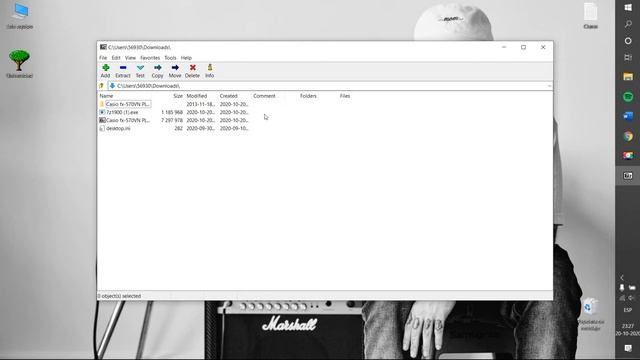Open the computer desktop icon at top left

click(x=20, y=16)
